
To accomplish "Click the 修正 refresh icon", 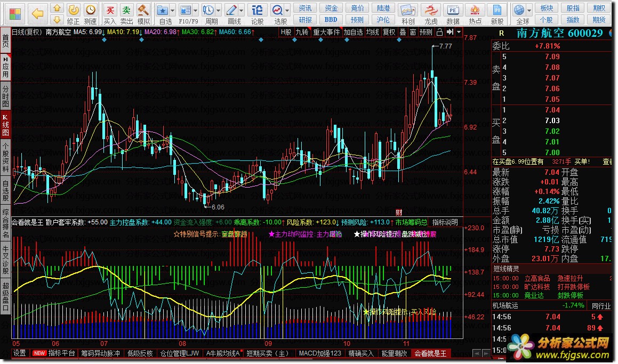I will (73, 10).
